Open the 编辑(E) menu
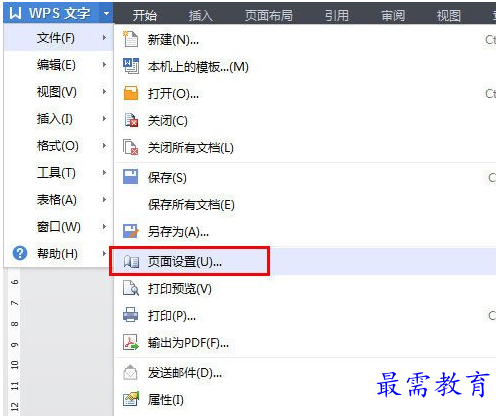 [58, 65]
